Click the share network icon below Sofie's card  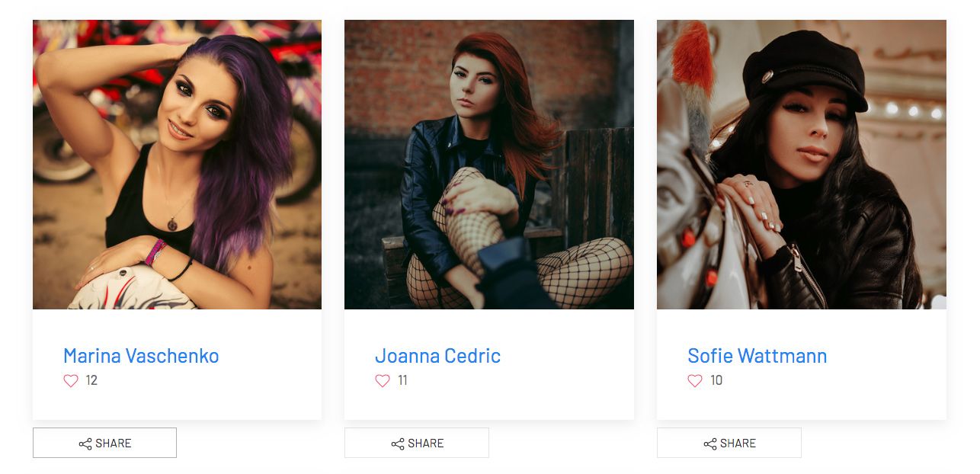pyautogui.click(x=710, y=444)
